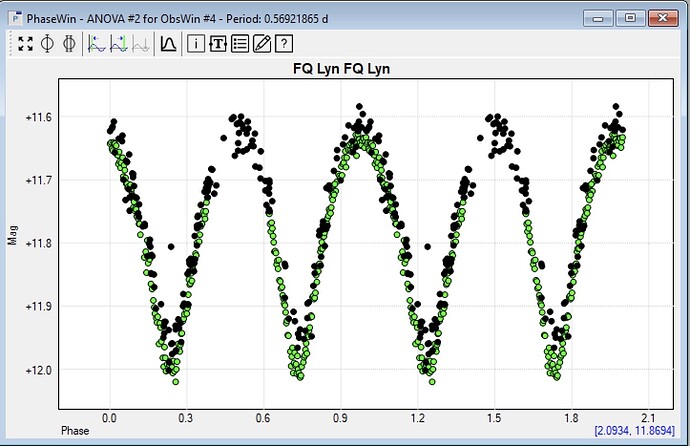
Task: Click the 'Phase' horizontal axis label
Action: coord(76,430)
